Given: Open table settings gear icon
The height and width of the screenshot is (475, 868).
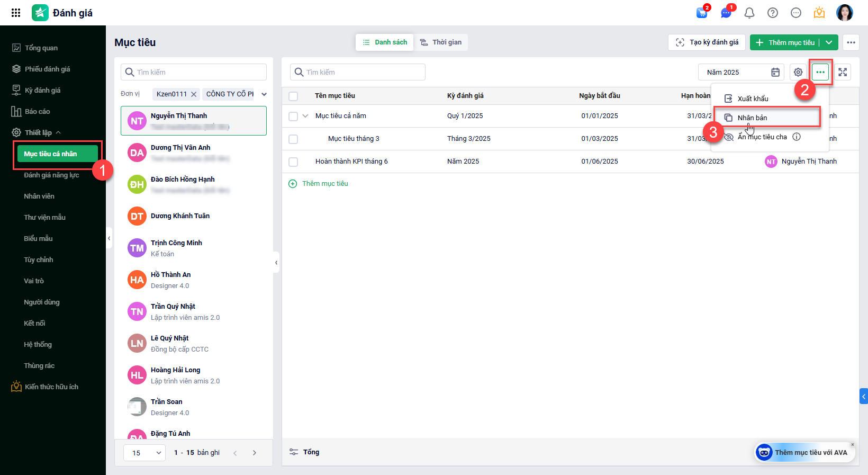Looking at the screenshot, I should point(798,72).
